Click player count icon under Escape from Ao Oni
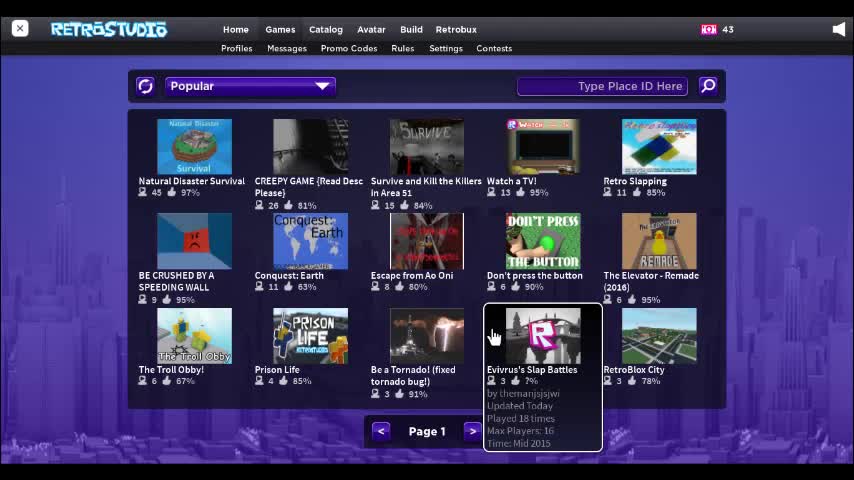The image size is (854, 480). tap(375, 287)
